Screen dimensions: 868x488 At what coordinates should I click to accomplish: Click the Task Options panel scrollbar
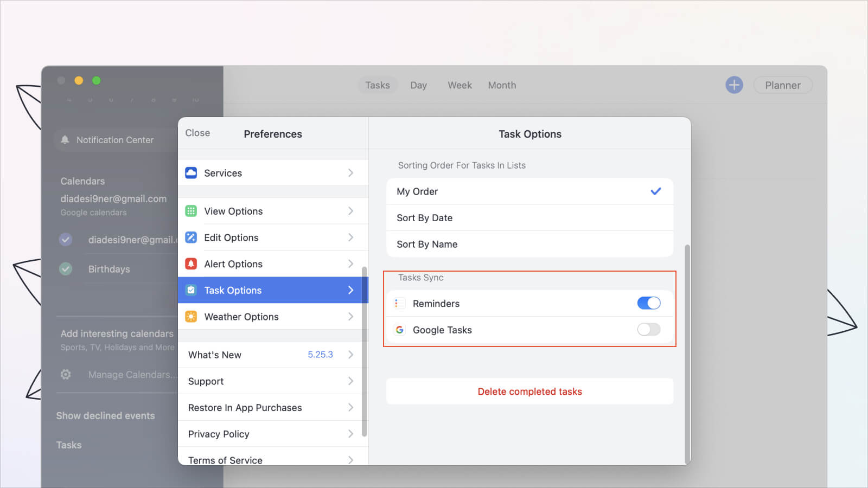click(687, 352)
